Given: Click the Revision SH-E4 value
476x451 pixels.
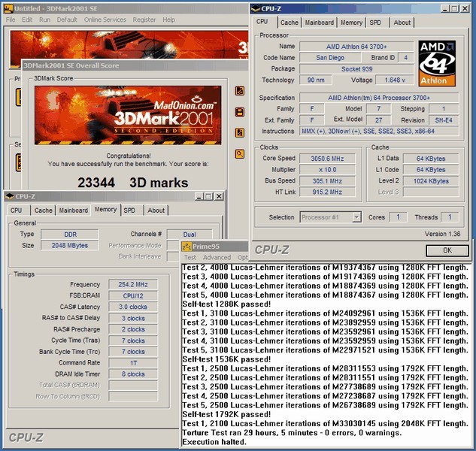Looking at the screenshot, I should tap(444, 120).
